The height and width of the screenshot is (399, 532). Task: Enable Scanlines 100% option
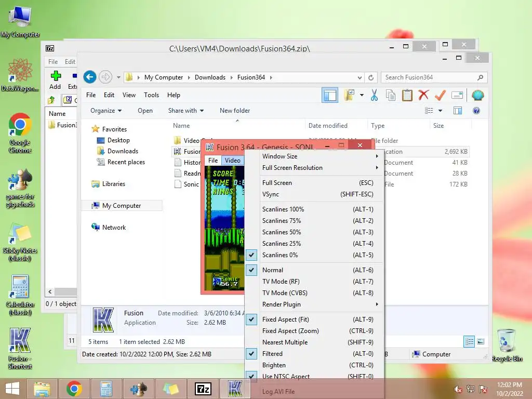click(314, 209)
